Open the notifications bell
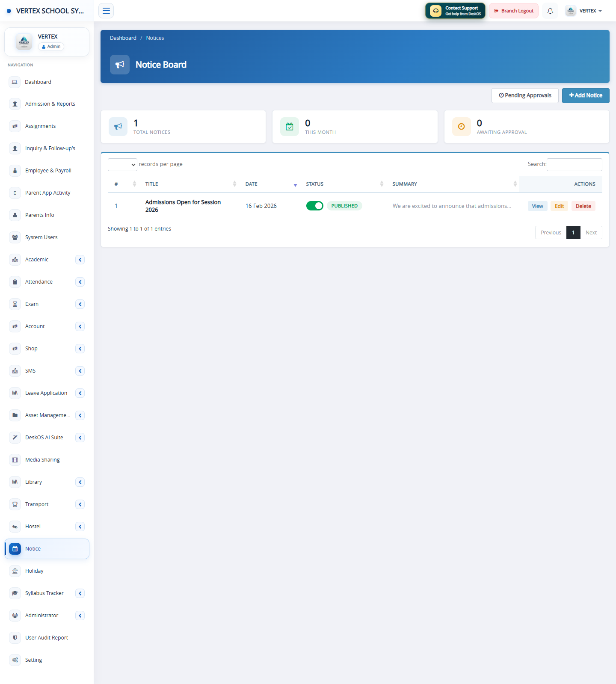Image resolution: width=616 pixels, height=684 pixels. tap(550, 11)
